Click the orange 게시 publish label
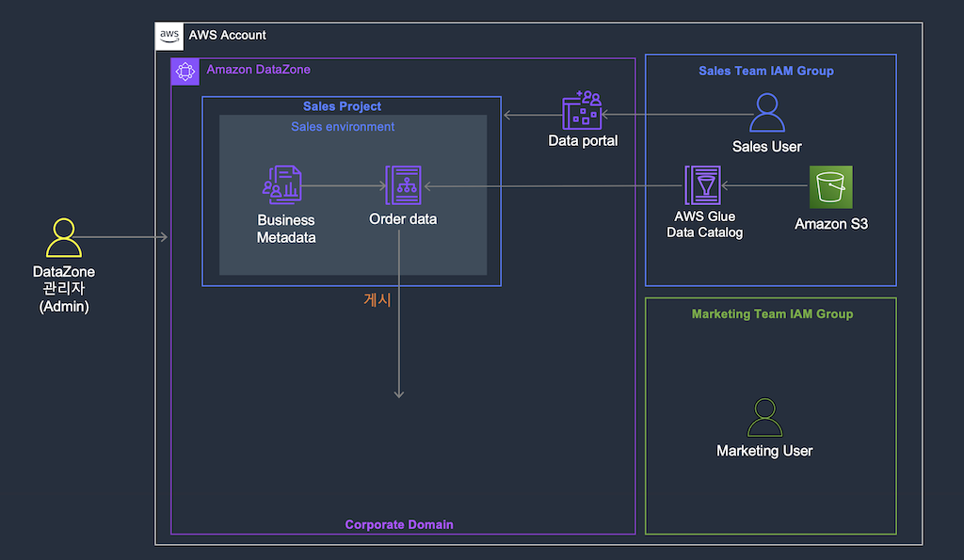Image resolution: width=964 pixels, height=560 pixels. pos(377,299)
